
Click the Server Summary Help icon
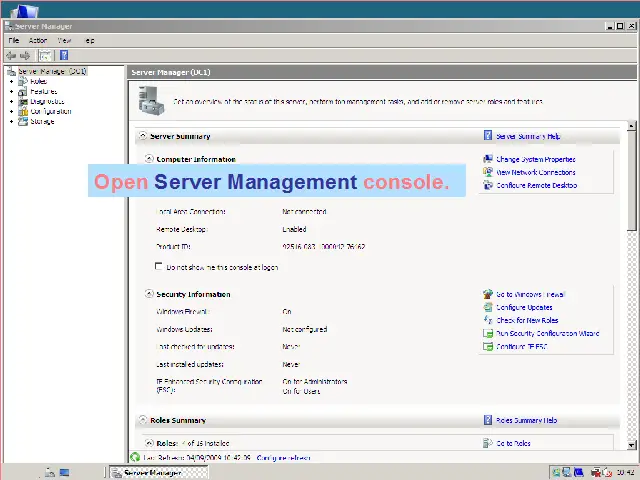(488, 135)
